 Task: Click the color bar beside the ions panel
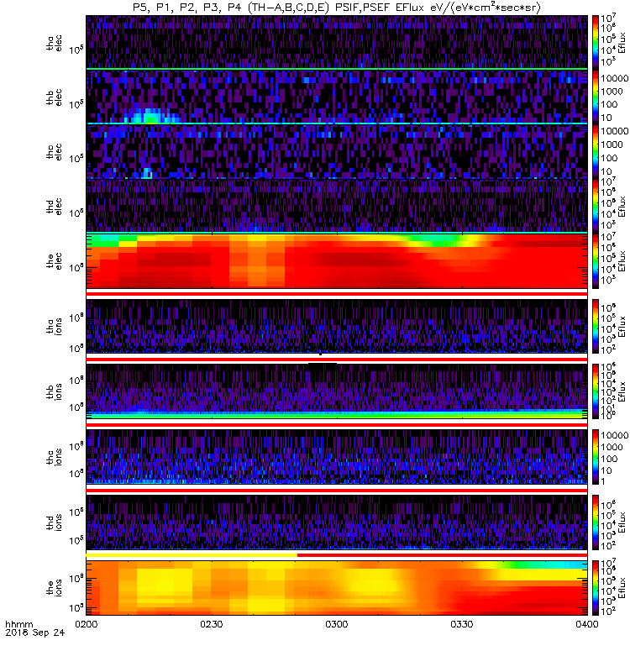[x=596, y=587]
